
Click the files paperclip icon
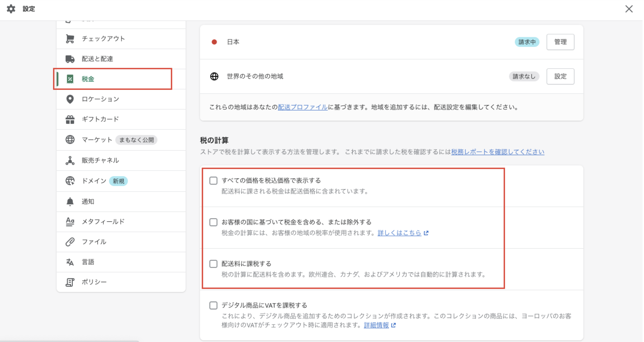70,242
